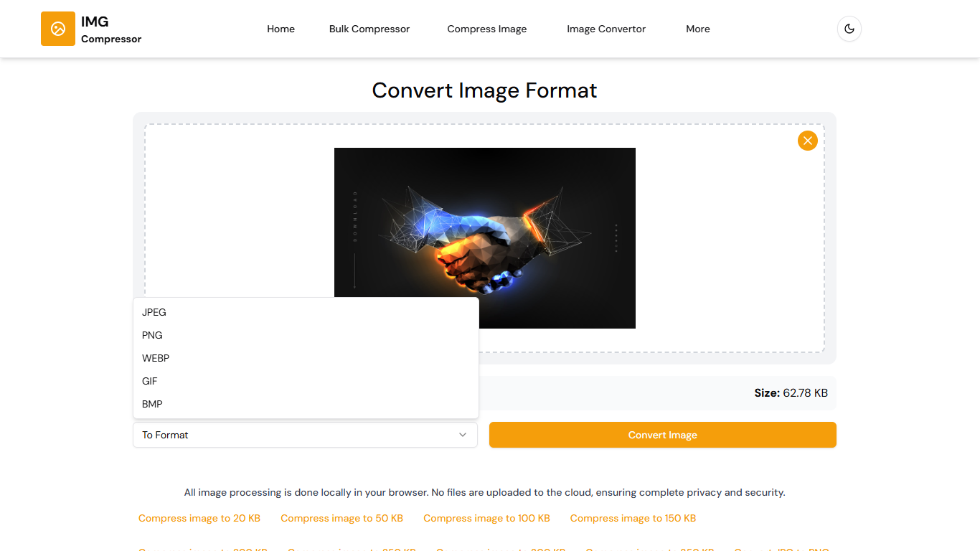This screenshot has width=980, height=551.
Task: Follow the Compress image to 150 KB link
Action: [633, 518]
